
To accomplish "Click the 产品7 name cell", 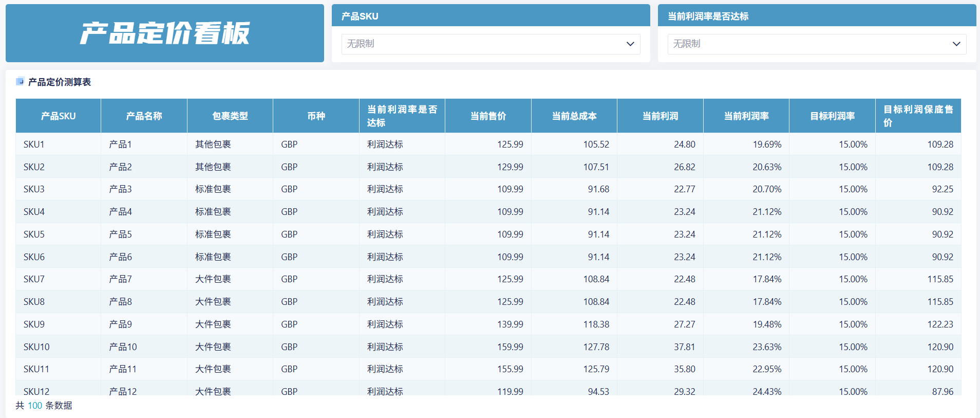I will (144, 279).
